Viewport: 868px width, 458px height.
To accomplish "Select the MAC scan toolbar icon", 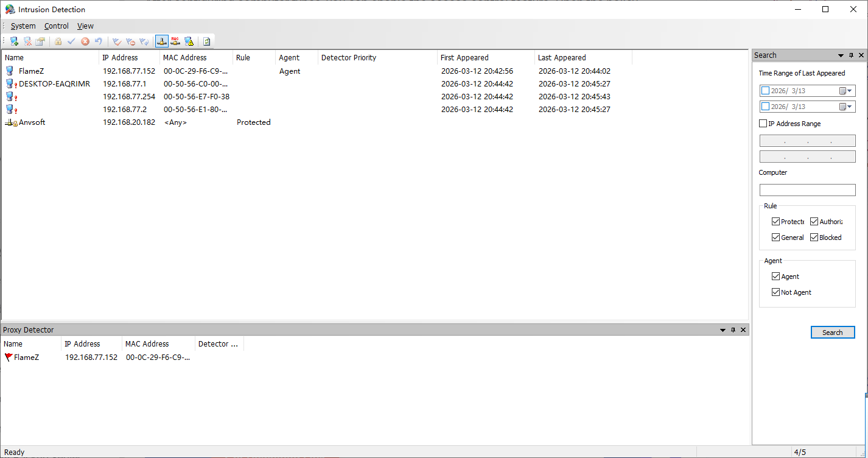I will pos(175,41).
